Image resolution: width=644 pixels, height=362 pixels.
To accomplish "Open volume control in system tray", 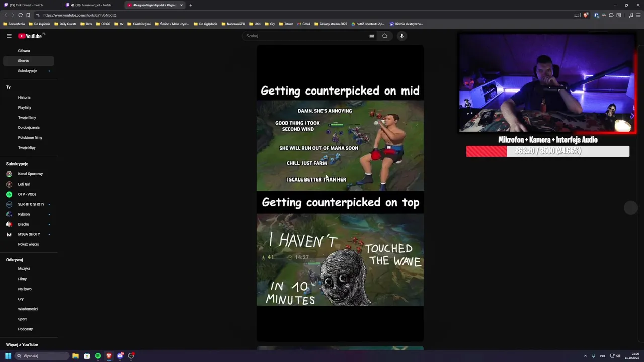I will coord(618,356).
